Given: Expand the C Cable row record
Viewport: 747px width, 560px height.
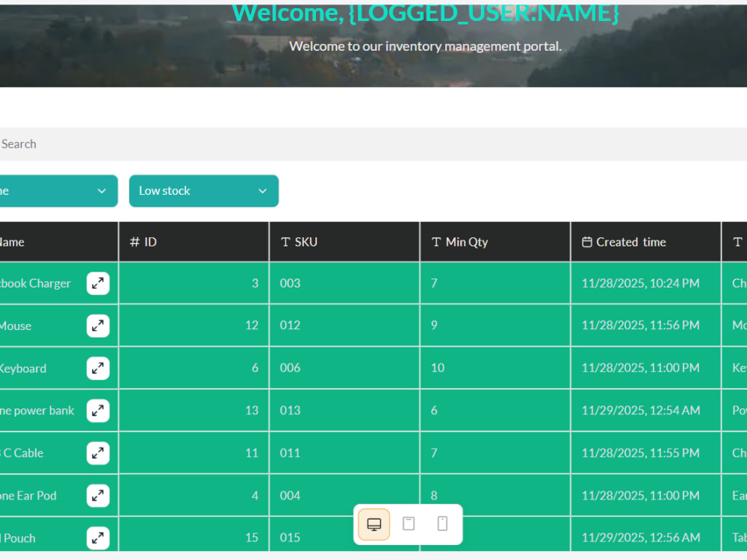Looking at the screenshot, I should click(x=98, y=453).
